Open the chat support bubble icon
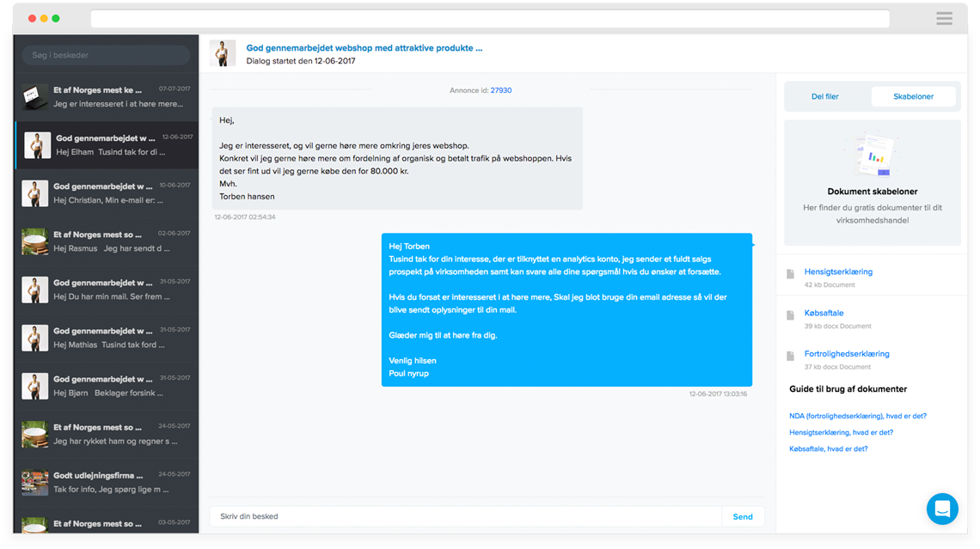Image resolution: width=980 pixels, height=549 pixels. [942, 509]
